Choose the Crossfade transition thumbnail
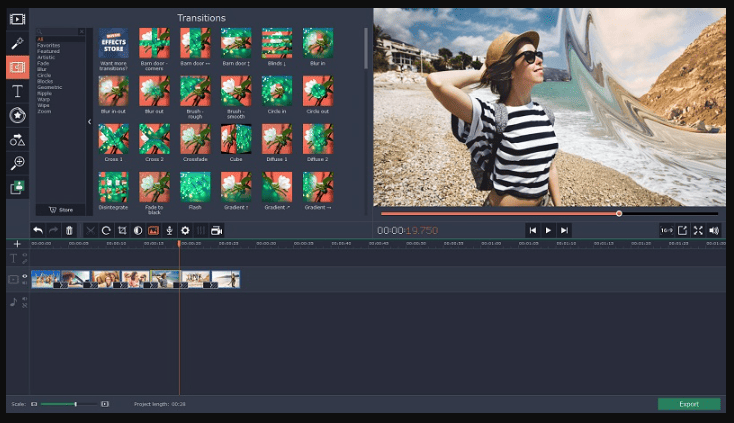The height and width of the screenshot is (423, 734). point(195,139)
